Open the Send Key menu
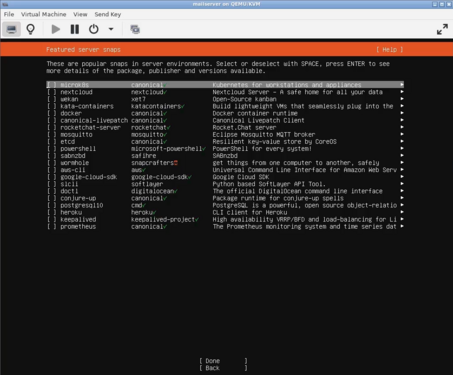 [x=108, y=14]
